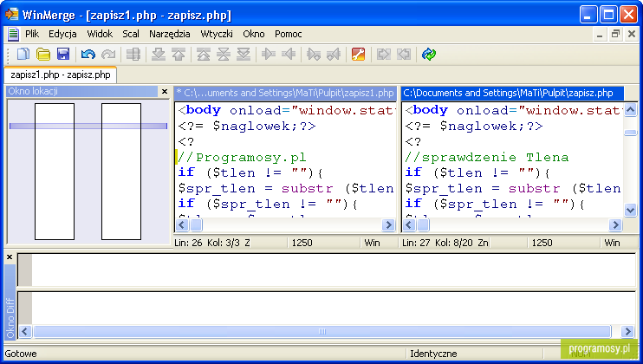Click the left file bar in location pane

(x=55, y=172)
